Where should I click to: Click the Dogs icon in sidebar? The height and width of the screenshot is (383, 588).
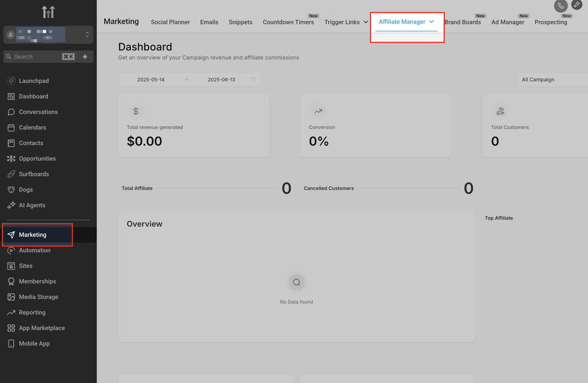tap(12, 190)
